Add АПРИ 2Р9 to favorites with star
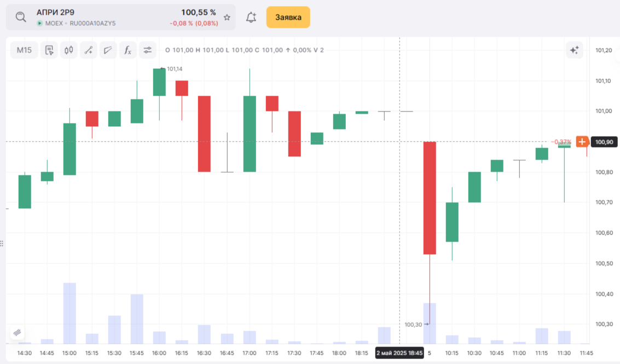 (x=227, y=17)
